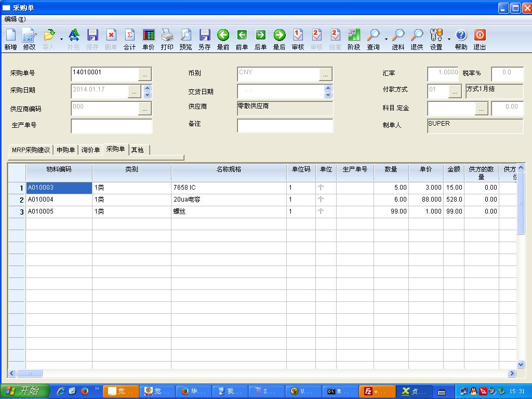Open the 编辑 menu
This screenshot has height=399, width=532.
[x=15, y=19]
